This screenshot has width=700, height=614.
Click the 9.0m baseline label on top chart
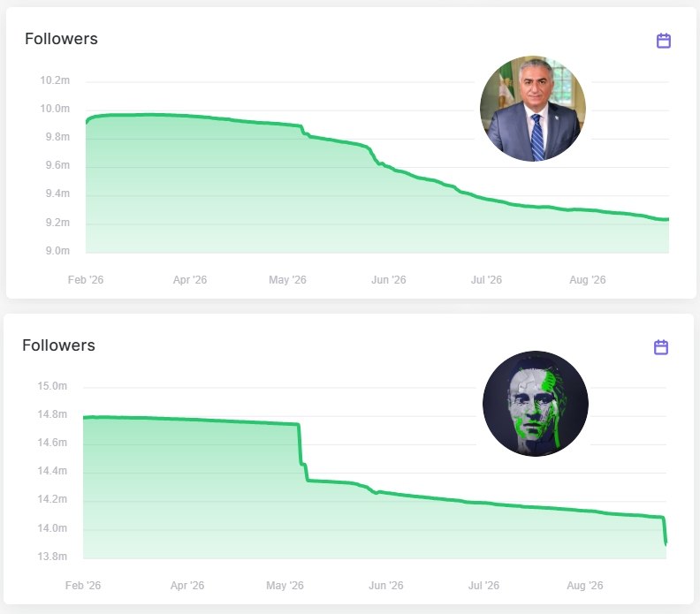57,251
